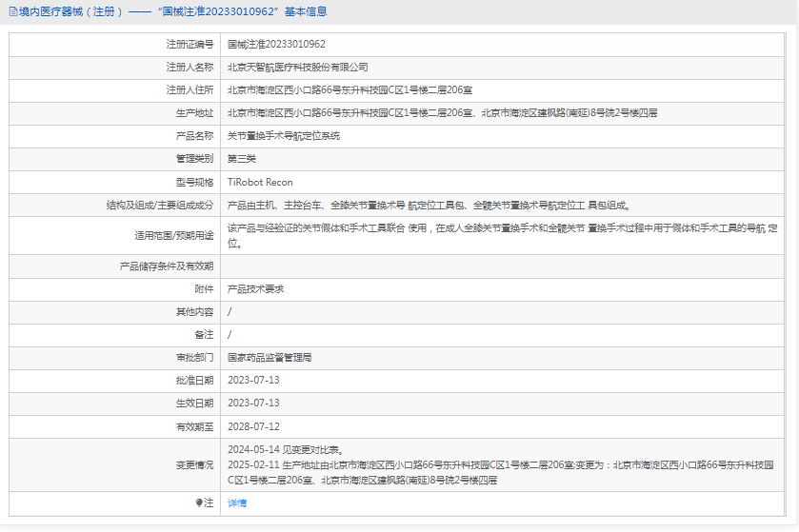Click the 变更情况 label
The width and height of the screenshot is (799, 532).
coord(194,464)
